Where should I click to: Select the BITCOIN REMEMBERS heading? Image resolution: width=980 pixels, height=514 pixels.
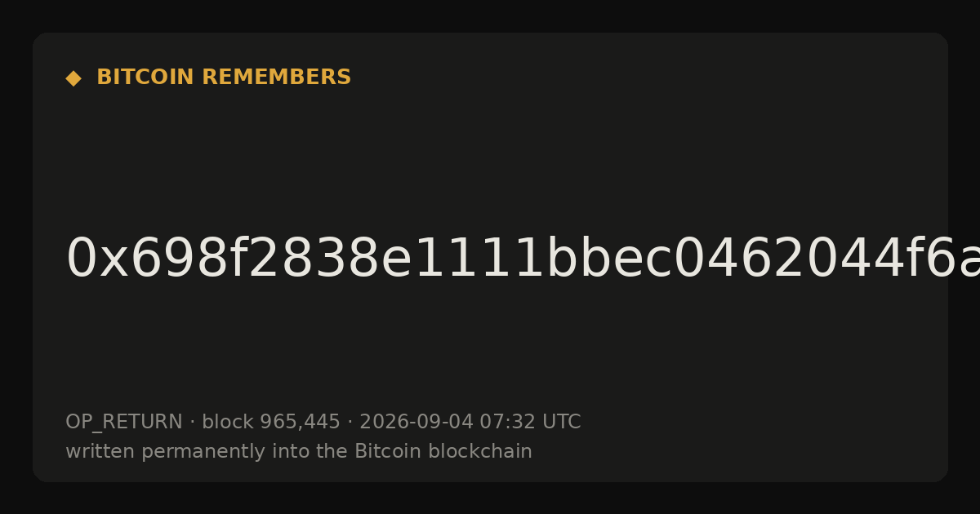click(x=224, y=78)
